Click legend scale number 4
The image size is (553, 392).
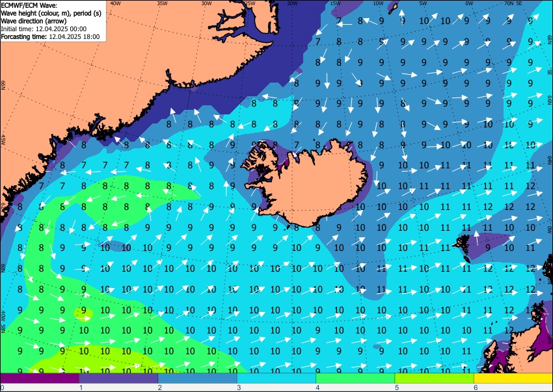pyautogui.click(x=317, y=387)
